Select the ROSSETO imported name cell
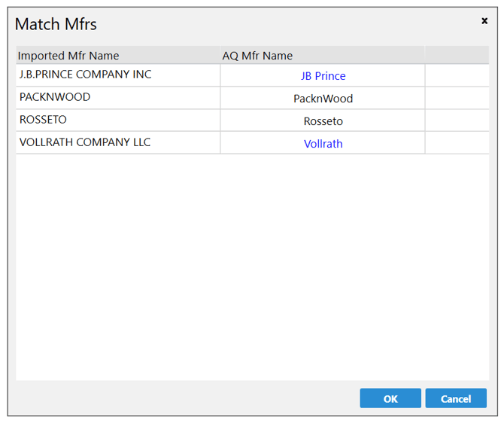This screenshot has width=504, height=427. [118, 120]
